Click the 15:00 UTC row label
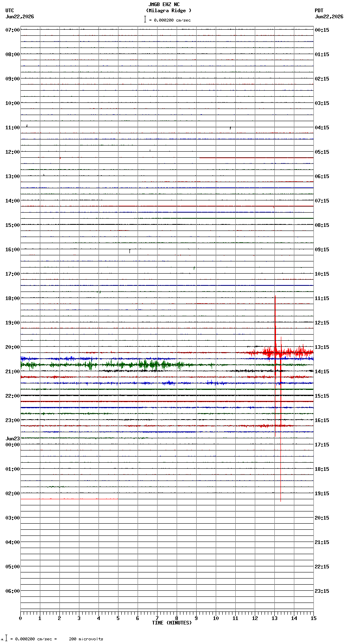Screen dimensions: 346x644 coord(13,225)
